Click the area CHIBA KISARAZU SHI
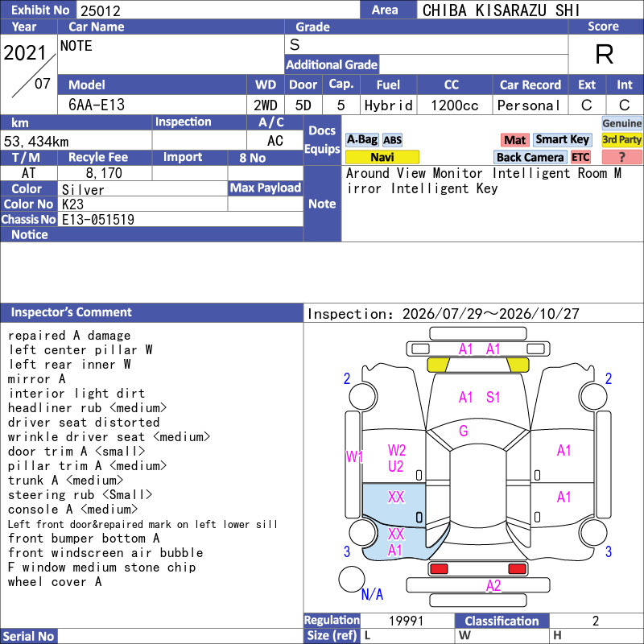This screenshot has width=644, height=644. pos(501,10)
